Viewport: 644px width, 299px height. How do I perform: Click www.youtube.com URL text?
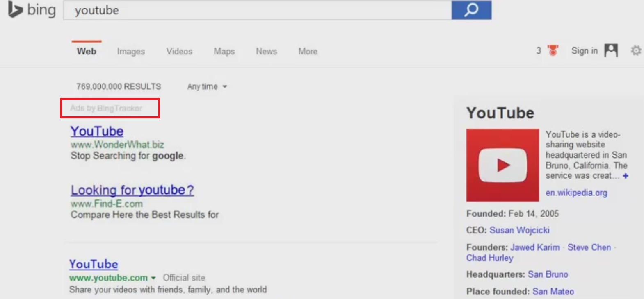coord(108,278)
